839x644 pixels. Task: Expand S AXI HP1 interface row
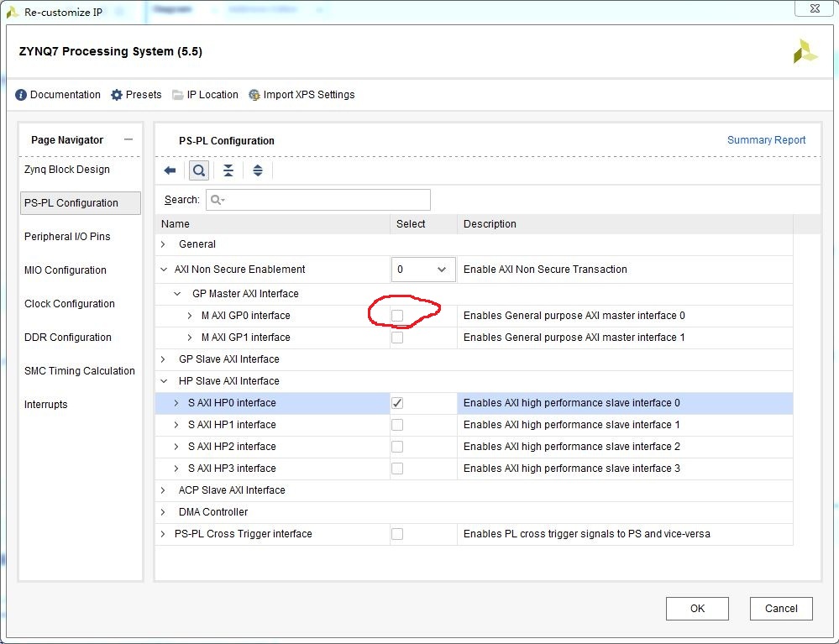(176, 425)
